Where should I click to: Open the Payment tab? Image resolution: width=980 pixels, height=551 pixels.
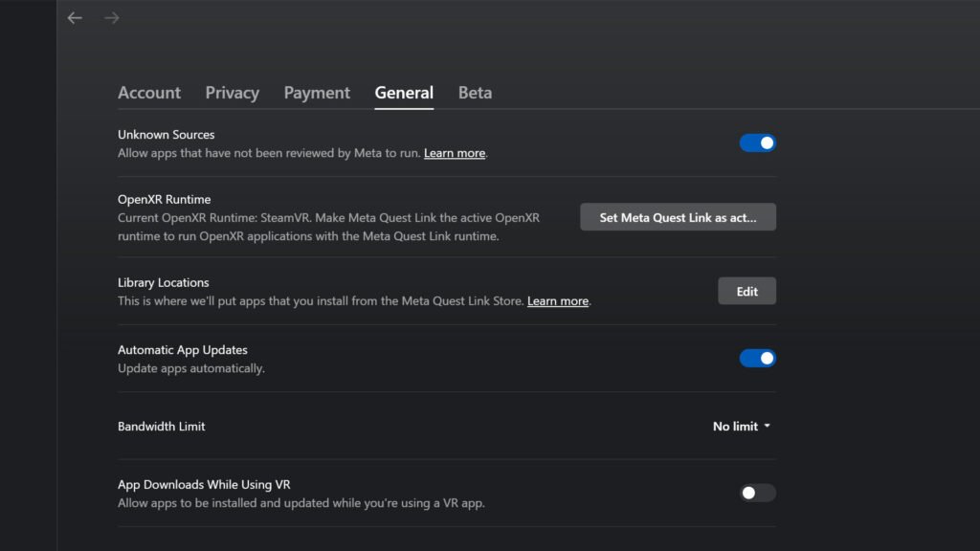click(317, 93)
